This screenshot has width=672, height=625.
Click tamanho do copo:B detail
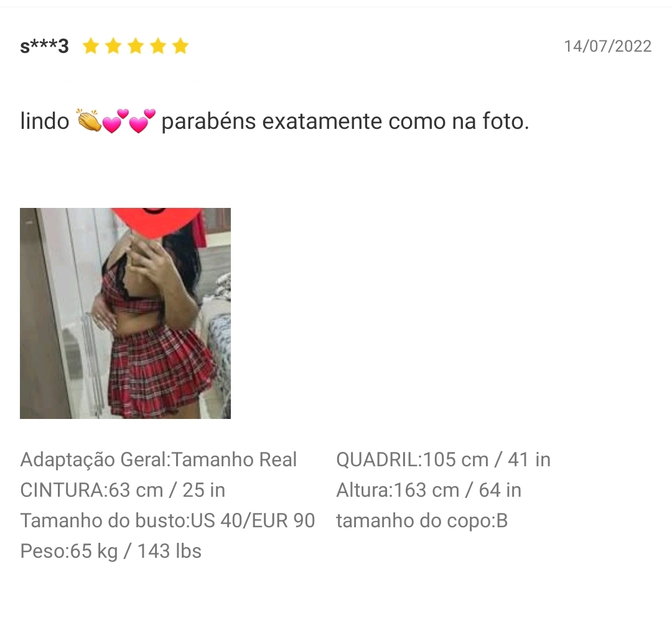tap(422, 521)
